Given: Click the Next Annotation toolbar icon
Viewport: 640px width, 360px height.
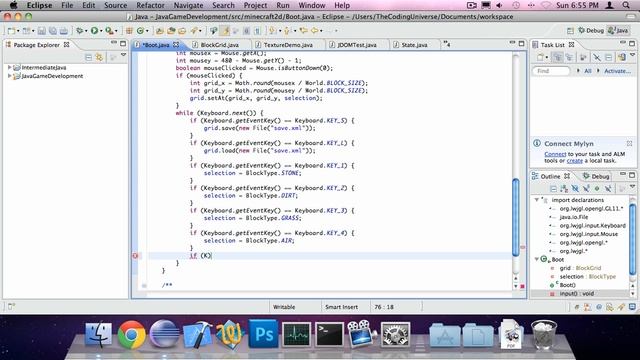Looking at the screenshot, I should [x=272, y=31].
